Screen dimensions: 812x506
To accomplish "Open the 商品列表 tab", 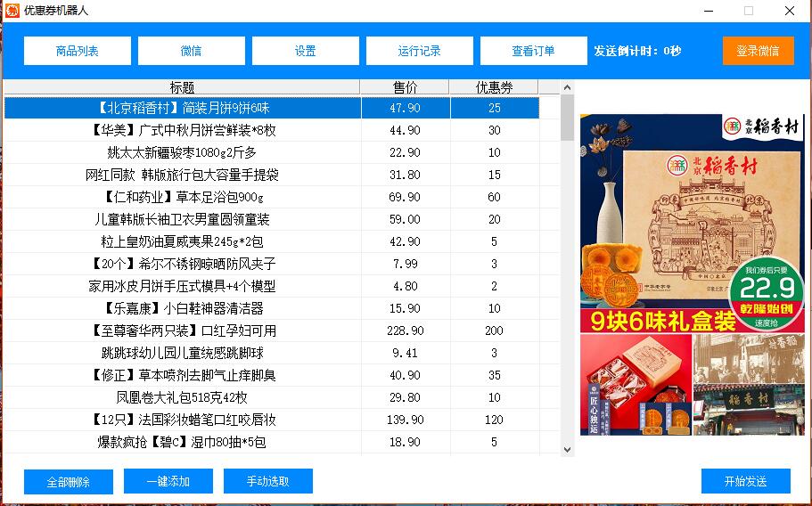I will tap(78, 51).
